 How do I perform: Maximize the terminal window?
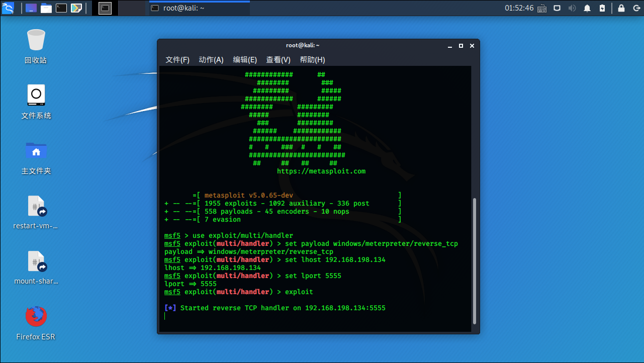point(462,46)
